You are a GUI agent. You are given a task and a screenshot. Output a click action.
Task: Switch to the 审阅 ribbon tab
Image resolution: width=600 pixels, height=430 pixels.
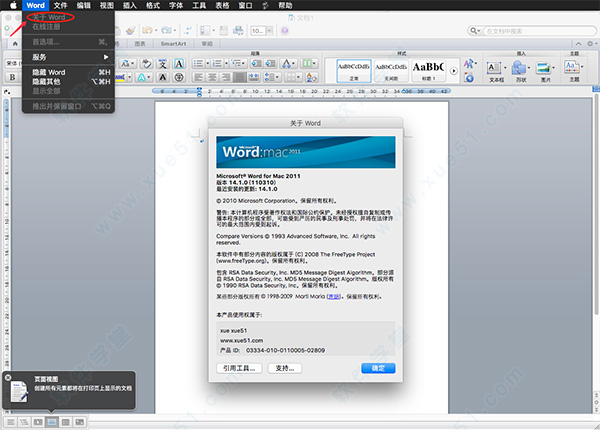pos(207,44)
